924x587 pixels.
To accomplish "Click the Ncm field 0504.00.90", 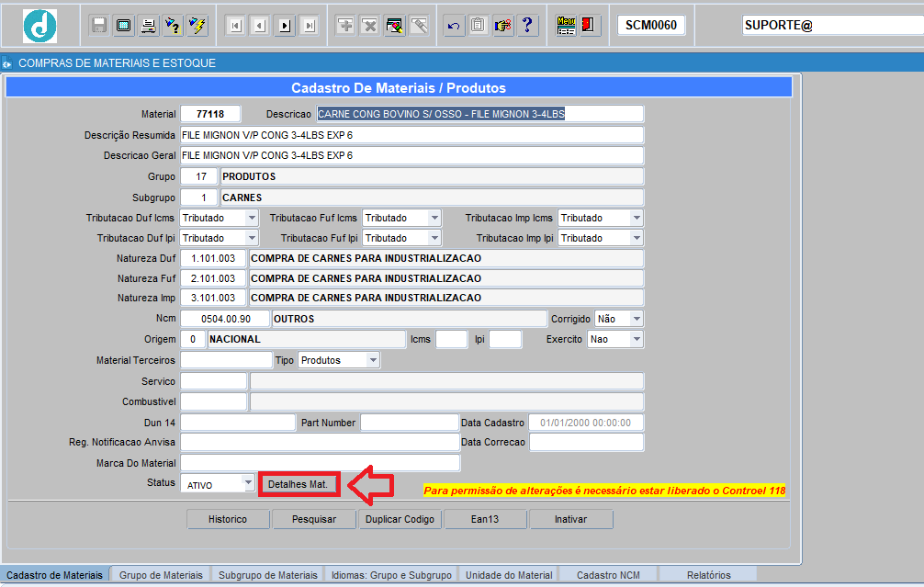I will [225, 319].
